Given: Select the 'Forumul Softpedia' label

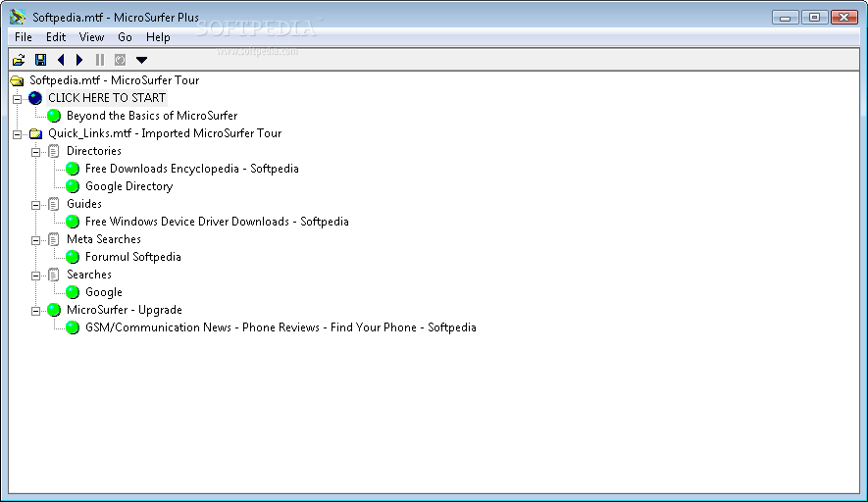Looking at the screenshot, I should 132,257.
